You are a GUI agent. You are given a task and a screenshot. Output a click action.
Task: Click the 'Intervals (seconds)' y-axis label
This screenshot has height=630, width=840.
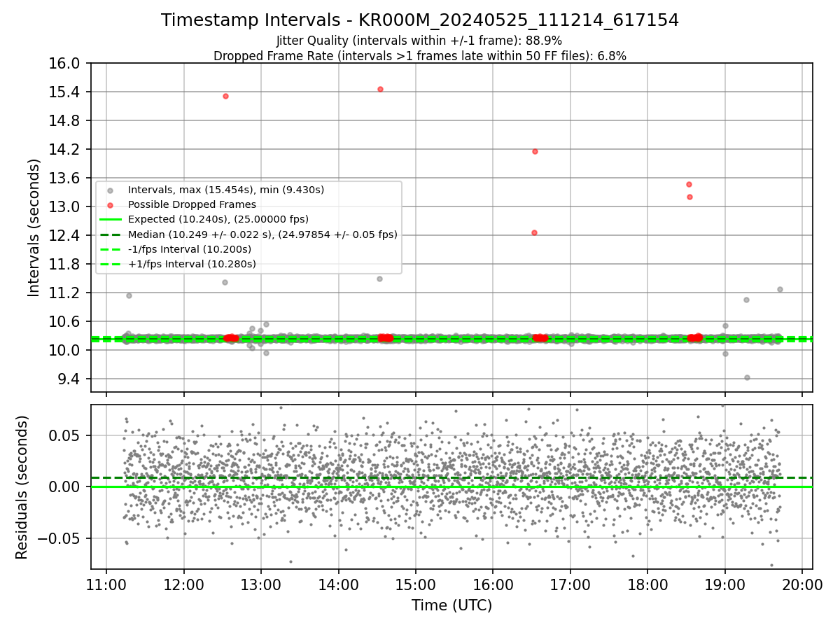point(34,227)
